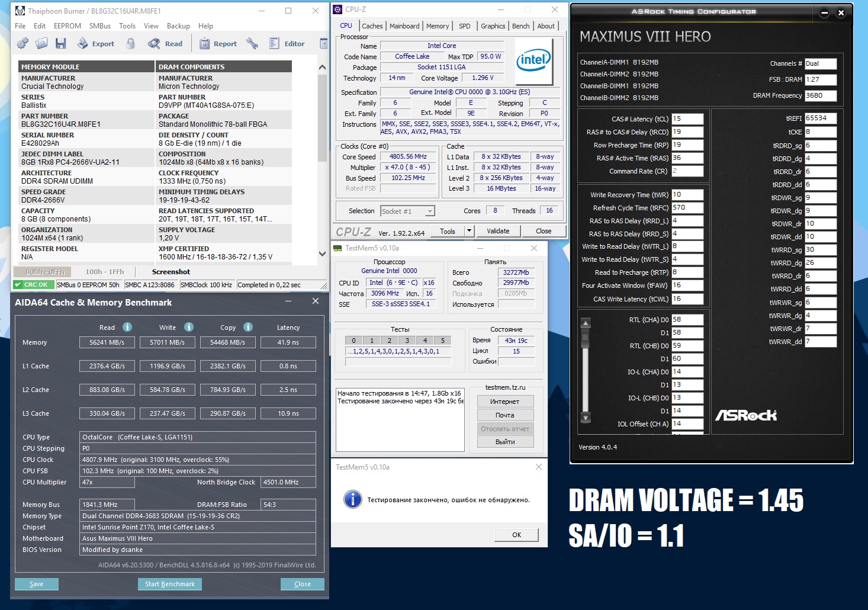Open the Editor toolbar button

tap(287, 43)
